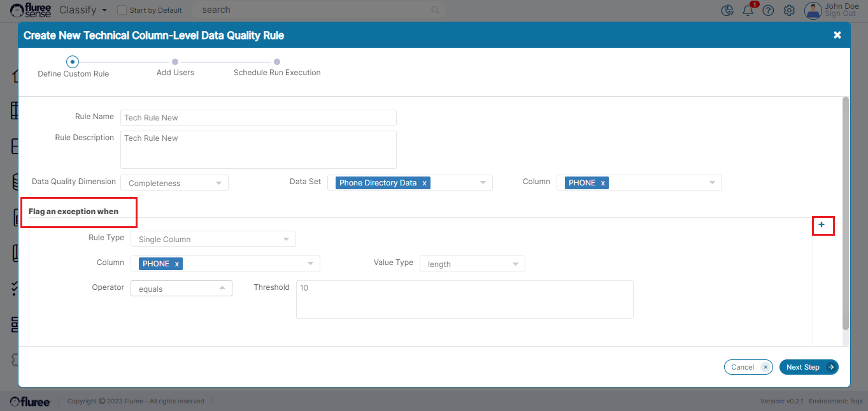Click the help question mark icon
Viewport: 868px width, 411px height.
768,10
